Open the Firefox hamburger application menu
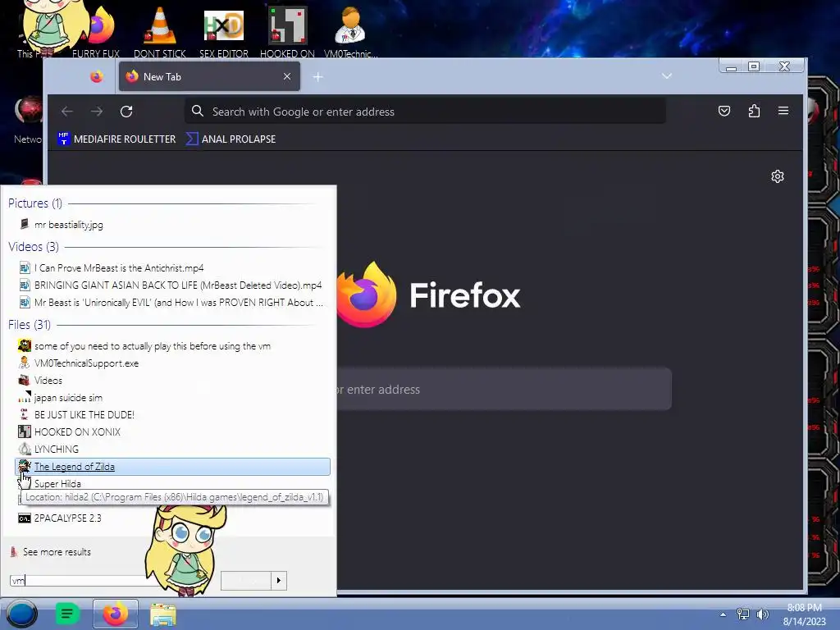Screen dimensions: 840x630 click(783, 111)
